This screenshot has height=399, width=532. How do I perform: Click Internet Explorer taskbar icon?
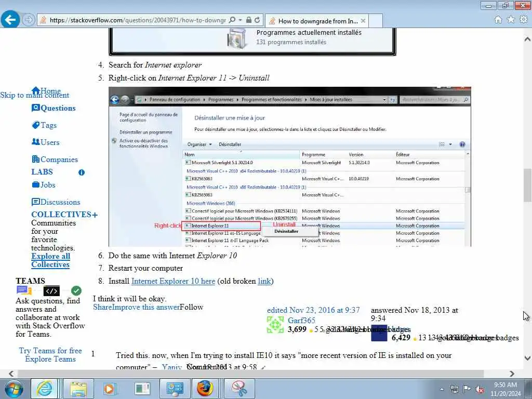coord(45,389)
